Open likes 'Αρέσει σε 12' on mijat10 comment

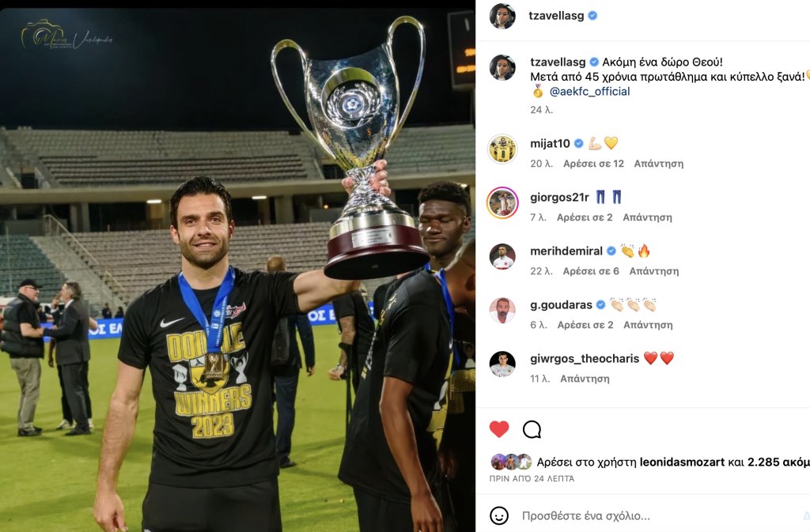tap(593, 164)
